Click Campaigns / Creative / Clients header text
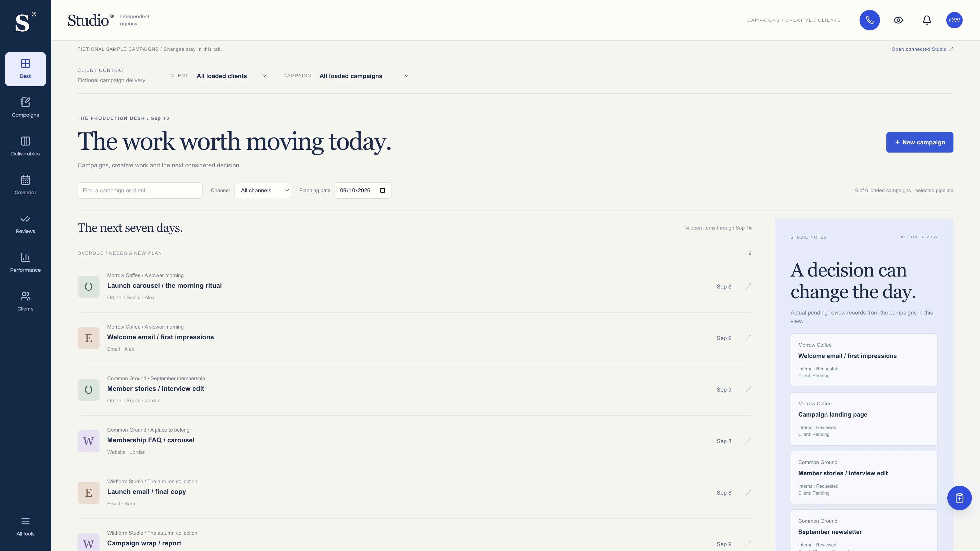The image size is (980, 551). 794,20
